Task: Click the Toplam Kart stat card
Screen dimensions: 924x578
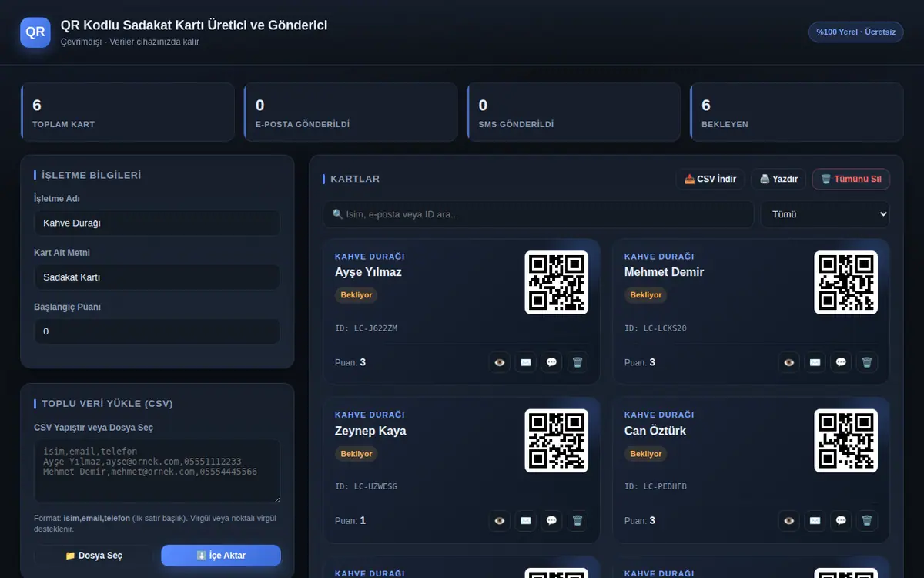Action: (128, 113)
